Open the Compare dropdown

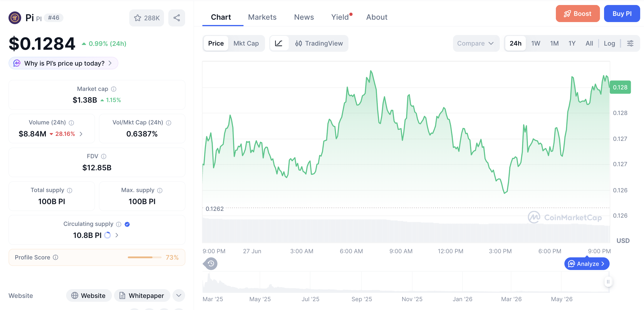click(476, 43)
